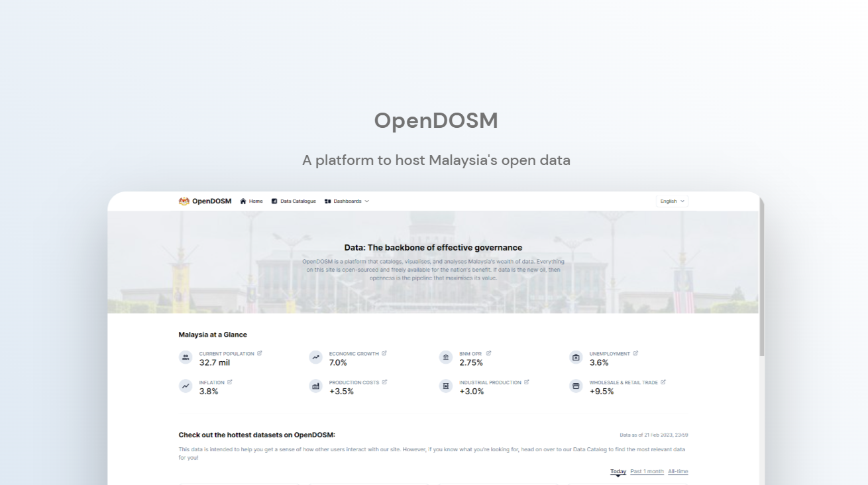Open Data Catalogue from the navbar
This screenshot has width=868, height=485.
(x=294, y=201)
